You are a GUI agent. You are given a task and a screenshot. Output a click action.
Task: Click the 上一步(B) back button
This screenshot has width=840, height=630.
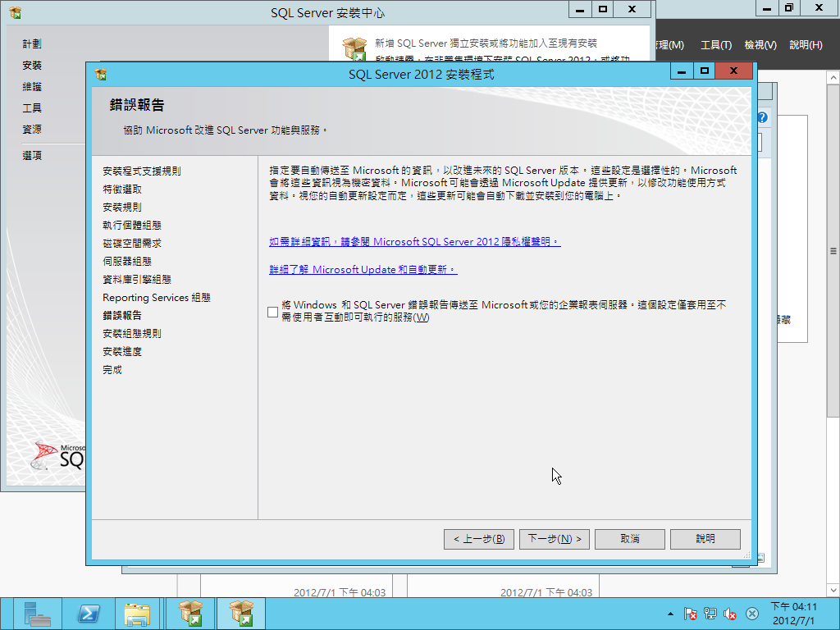coord(479,539)
